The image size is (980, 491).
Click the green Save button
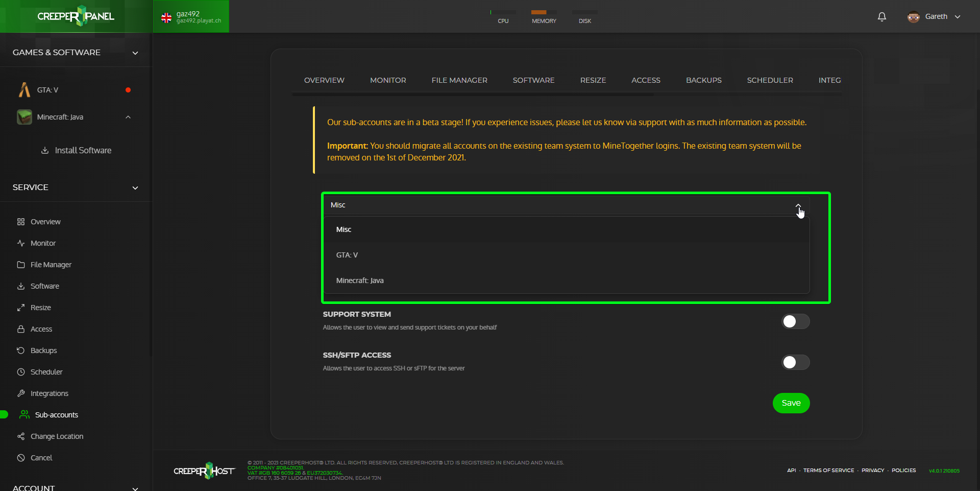(791, 403)
